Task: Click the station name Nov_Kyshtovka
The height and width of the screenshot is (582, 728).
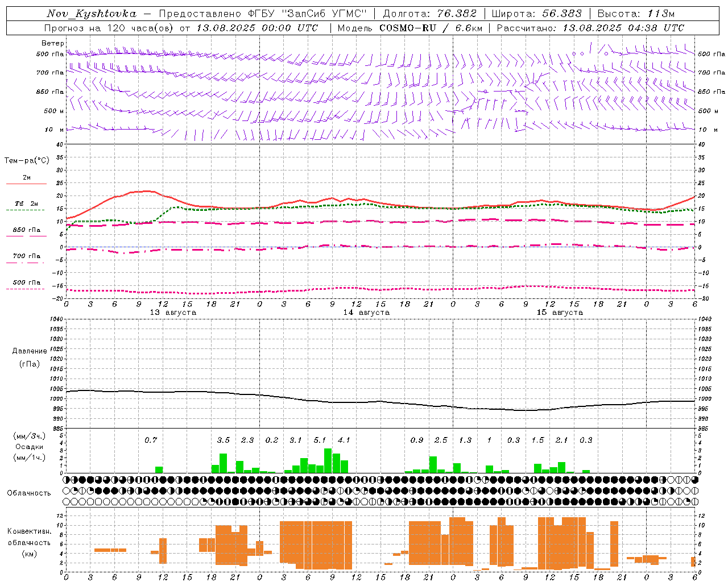Action: 92,14
